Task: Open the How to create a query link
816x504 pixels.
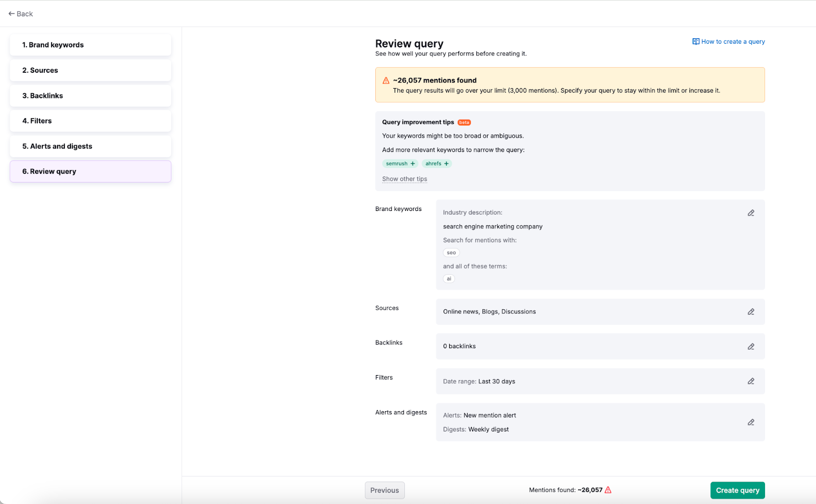Action: pos(732,41)
